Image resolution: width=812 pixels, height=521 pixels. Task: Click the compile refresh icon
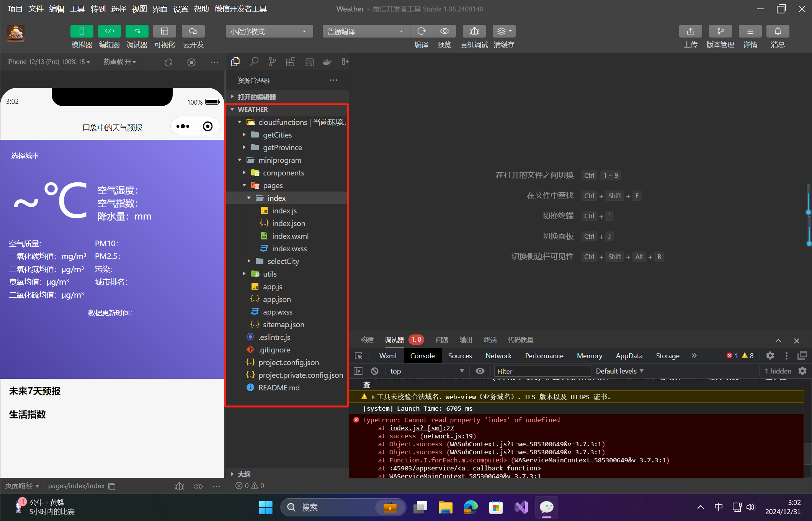(422, 31)
